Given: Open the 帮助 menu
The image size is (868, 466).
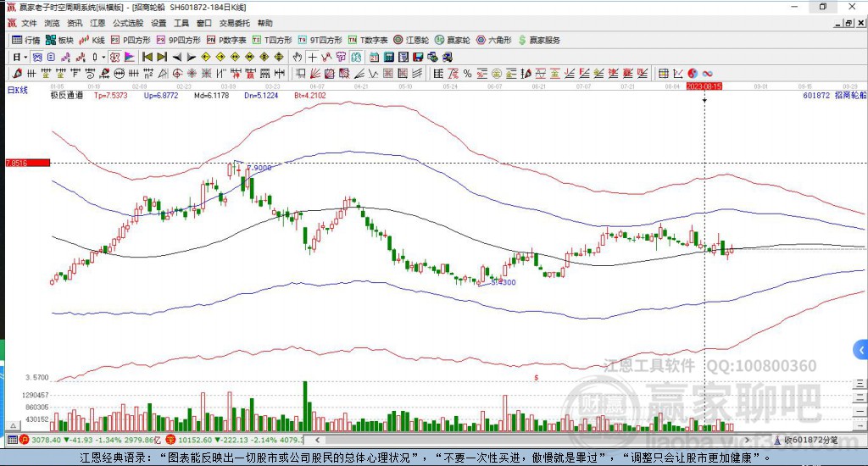Looking at the screenshot, I should (265, 23).
